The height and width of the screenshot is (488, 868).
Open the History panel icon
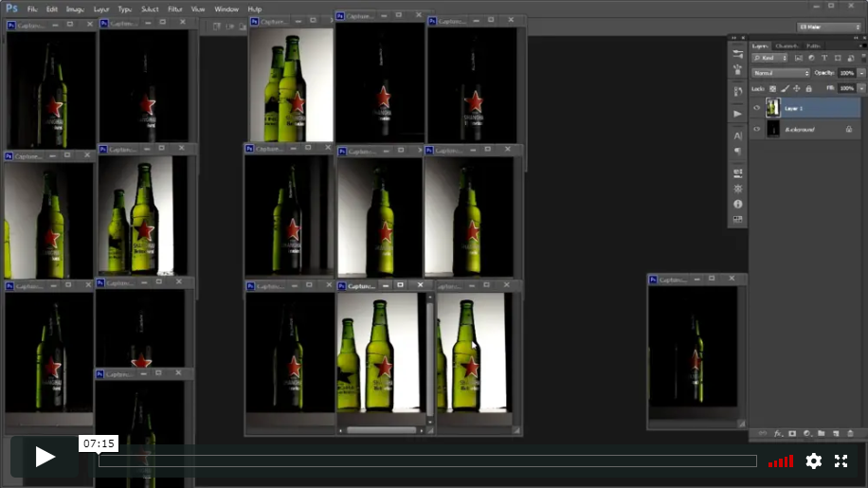(738, 91)
